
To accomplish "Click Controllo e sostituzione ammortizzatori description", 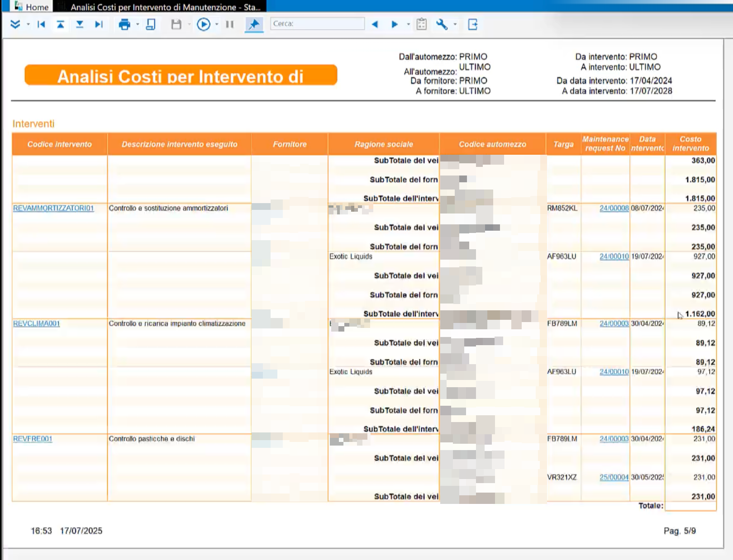I will coord(168,208).
